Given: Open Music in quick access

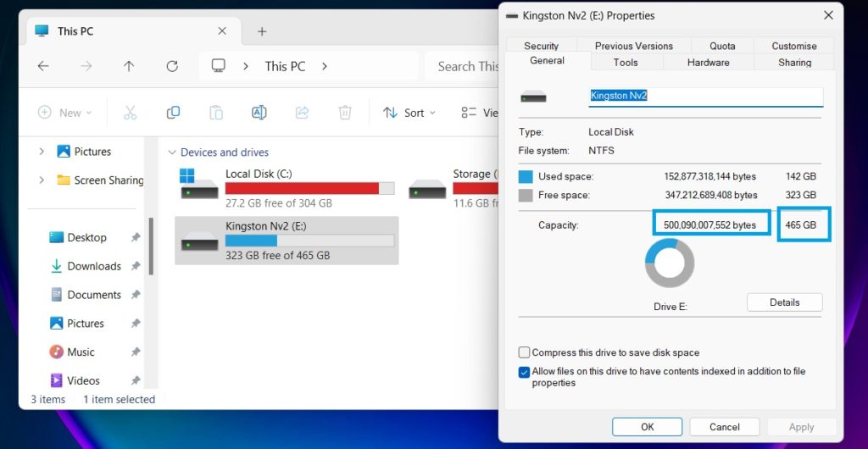Looking at the screenshot, I should coord(81,352).
